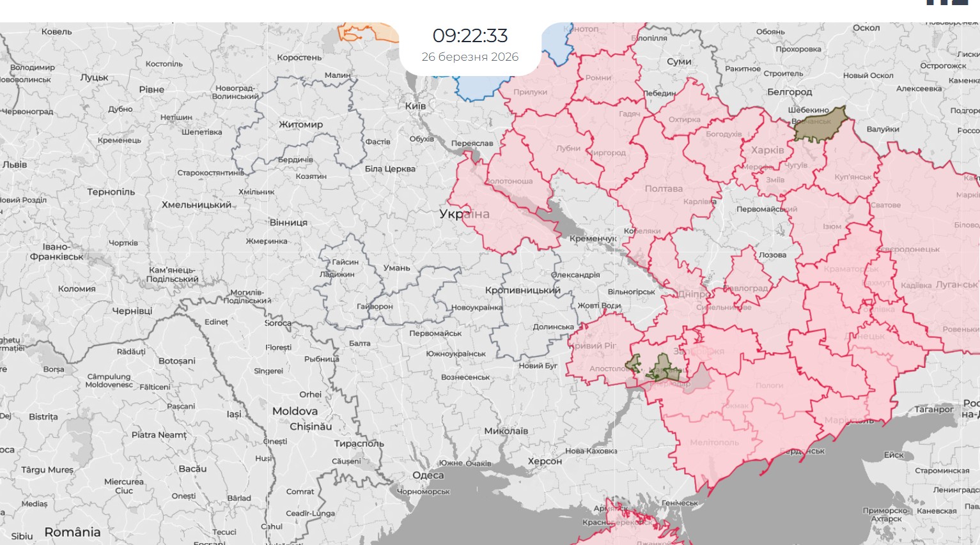Select the Вінниця city label
980x545 pixels.
coord(288,222)
